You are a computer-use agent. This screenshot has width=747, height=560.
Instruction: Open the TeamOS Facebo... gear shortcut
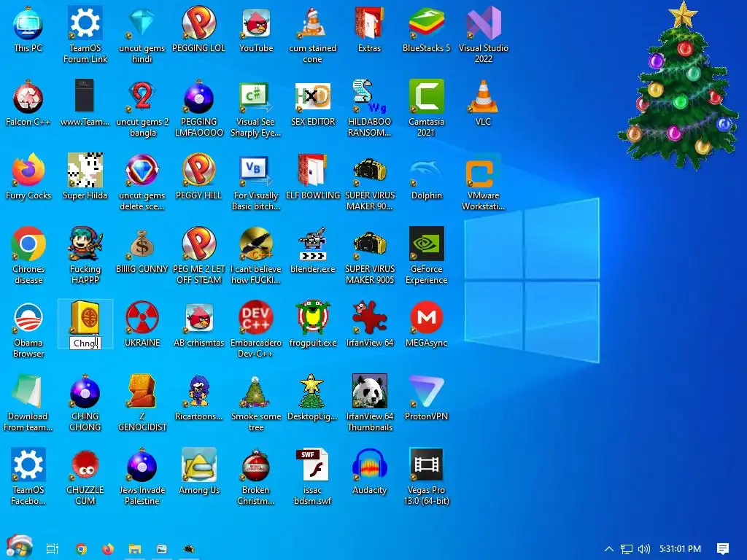[28, 476]
